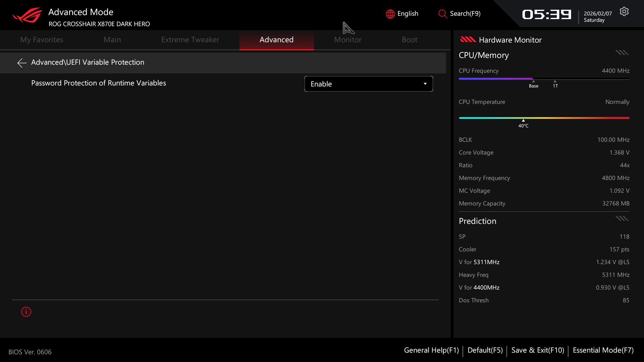
Task: Open the Password Protection Enable dropdown
Action: point(368,84)
